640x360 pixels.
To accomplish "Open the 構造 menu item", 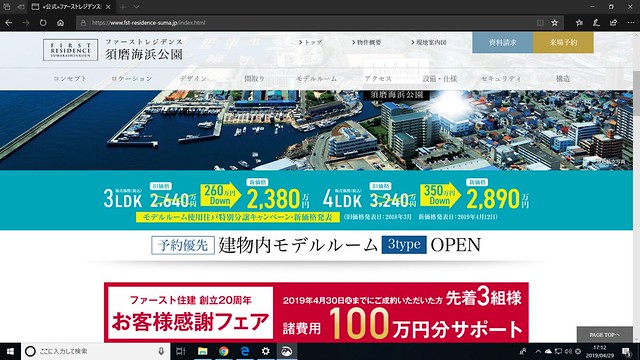I will tap(563, 78).
